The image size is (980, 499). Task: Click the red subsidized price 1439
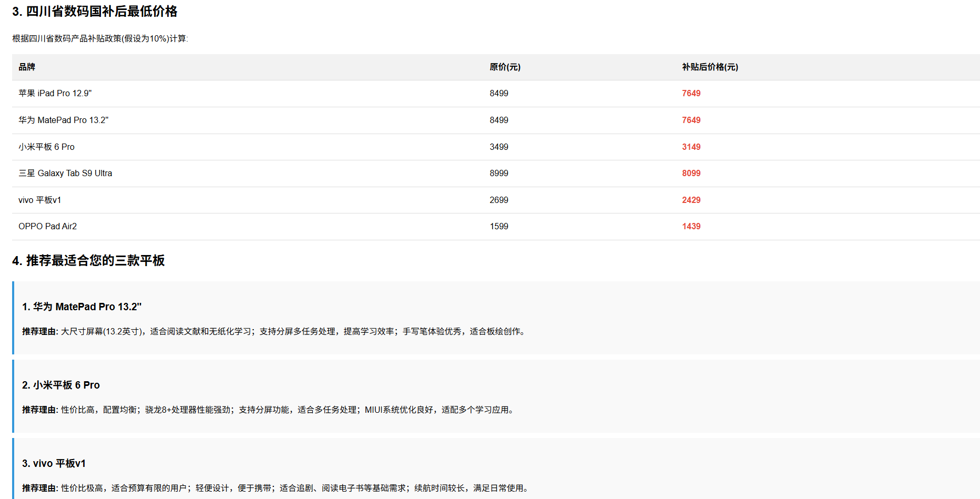click(691, 226)
